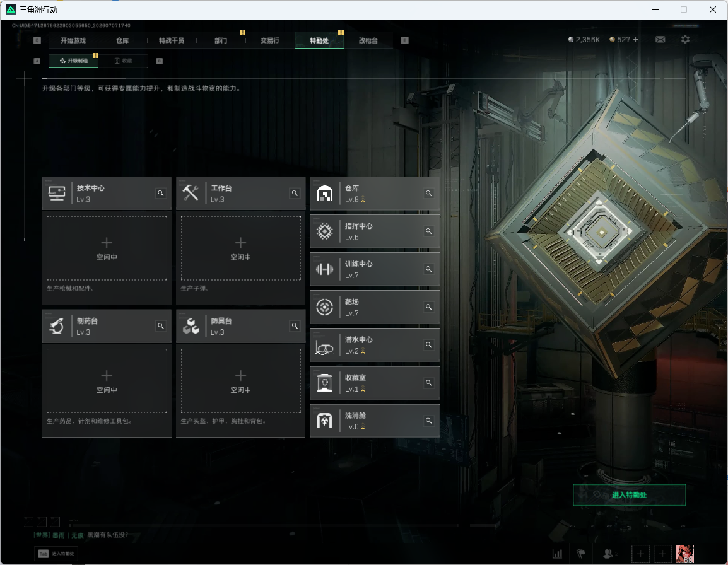Inspect 潜水中心 with its magnifier icon
The image size is (728, 565).
point(428,345)
